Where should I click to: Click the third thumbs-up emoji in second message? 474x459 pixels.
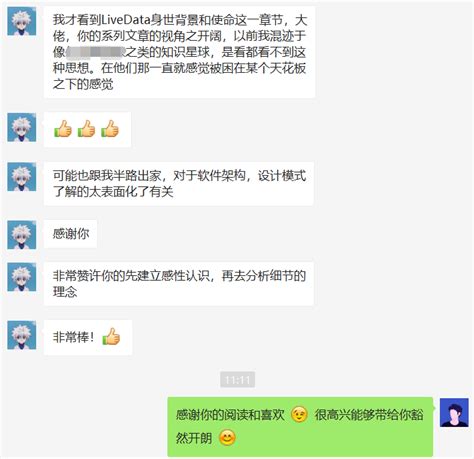coord(110,129)
